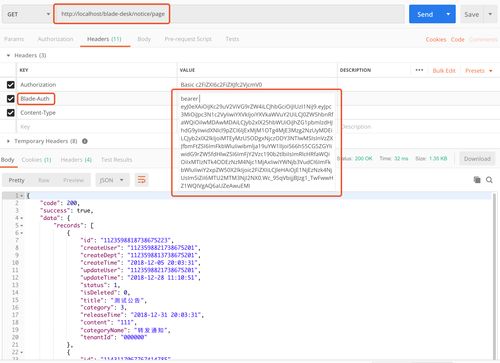Open the Presets dropdown
The height and width of the screenshot is (363, 500).
[479, 71]
